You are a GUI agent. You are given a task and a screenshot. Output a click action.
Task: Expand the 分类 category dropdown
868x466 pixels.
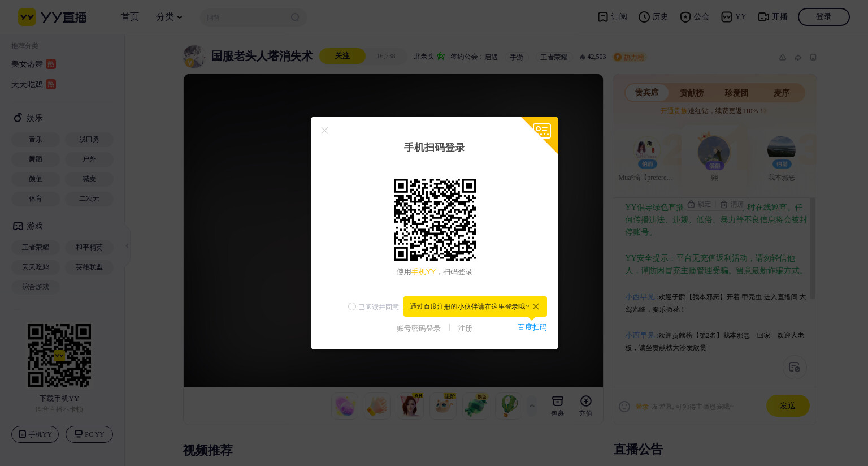(169, 17)
